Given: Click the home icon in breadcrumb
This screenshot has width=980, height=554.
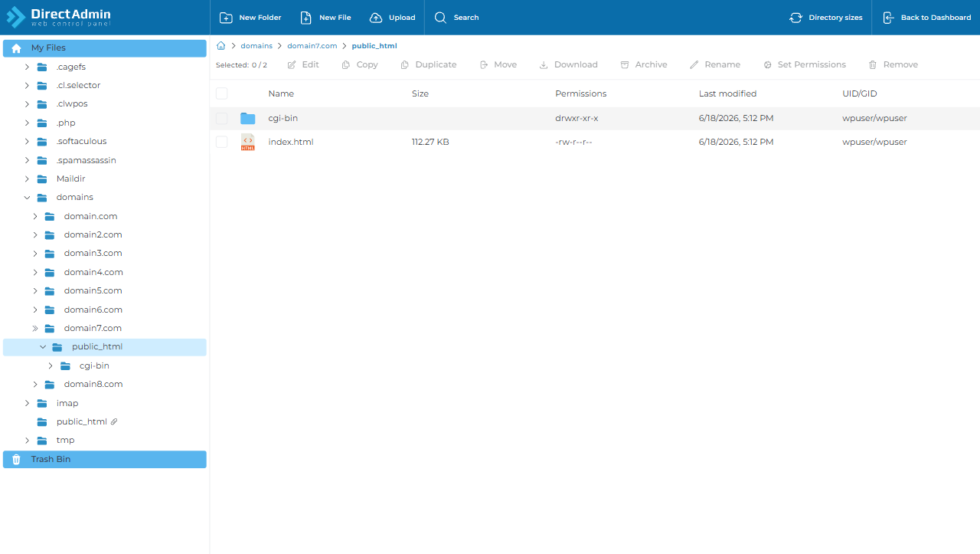Looking at the screenshot, I should (221, 46).
